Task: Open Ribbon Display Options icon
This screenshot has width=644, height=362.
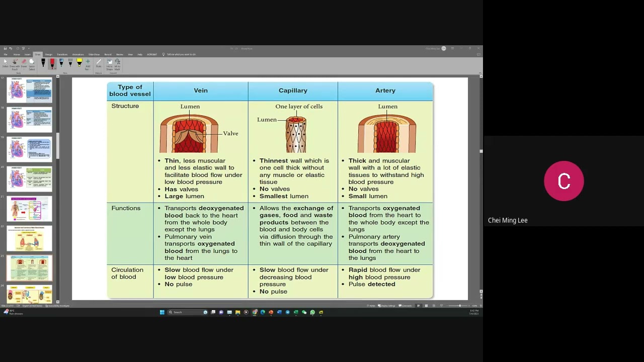Action: click(452, 48)
